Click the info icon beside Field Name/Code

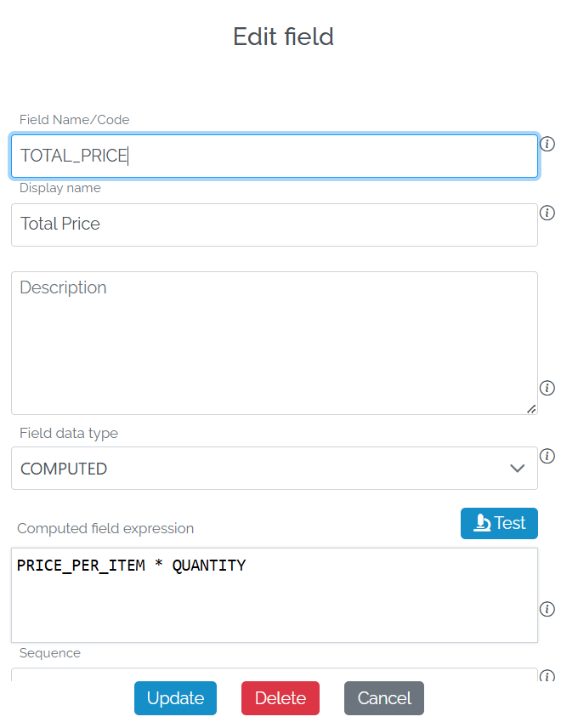pyautogui.click(x=547, y=145)
